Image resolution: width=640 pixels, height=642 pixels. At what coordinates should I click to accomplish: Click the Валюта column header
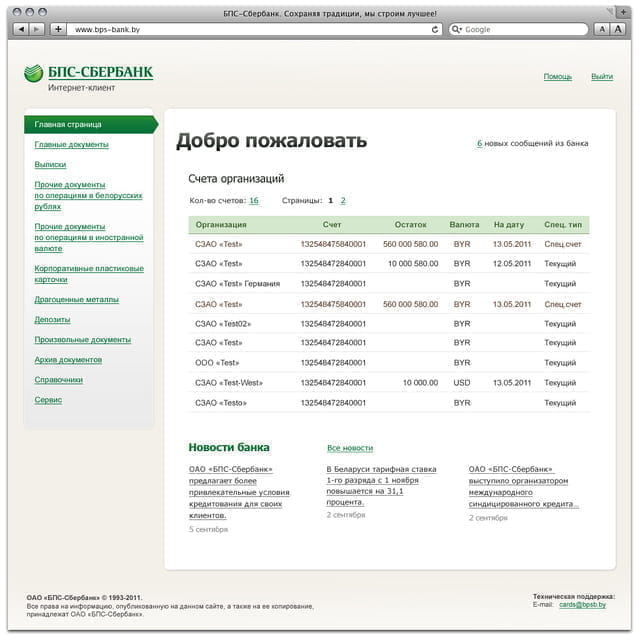click(x=464, y=225)
